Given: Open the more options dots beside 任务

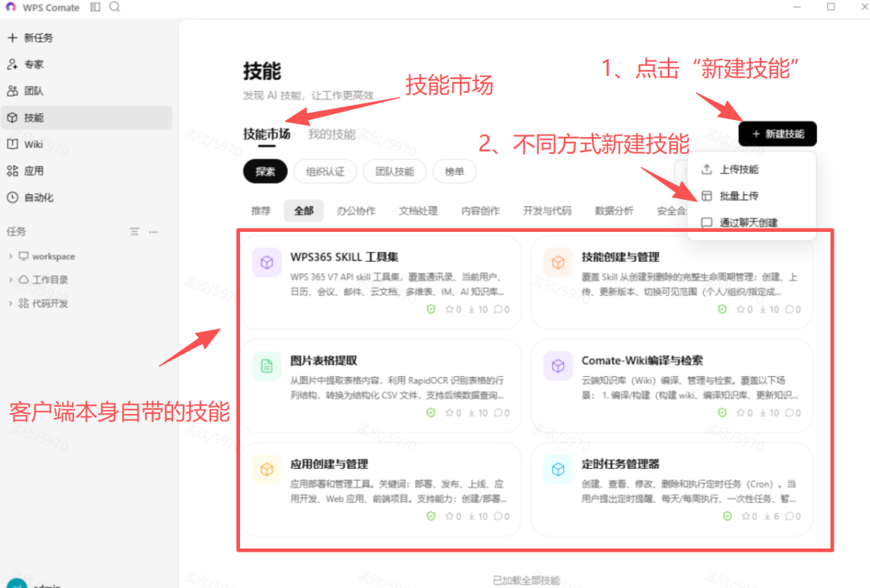Looking at the screenshot, I should click(153, 232).
